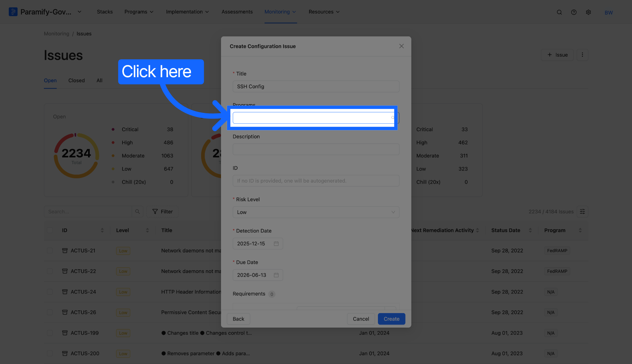Expand the Monitoring menu
Screen dimensions: 632x364
click(280, 12)
